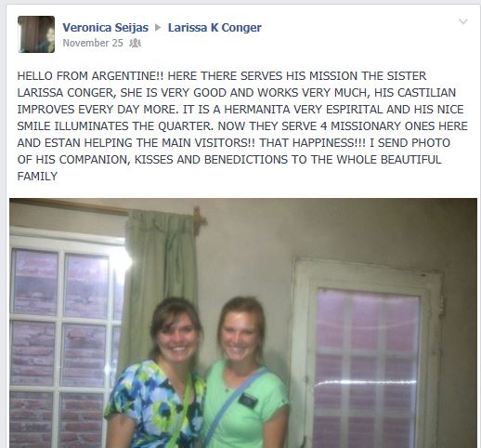Click the light reflection on the door glass
Image resolution: width=481 pixels, height=448 pixels.
365,383
